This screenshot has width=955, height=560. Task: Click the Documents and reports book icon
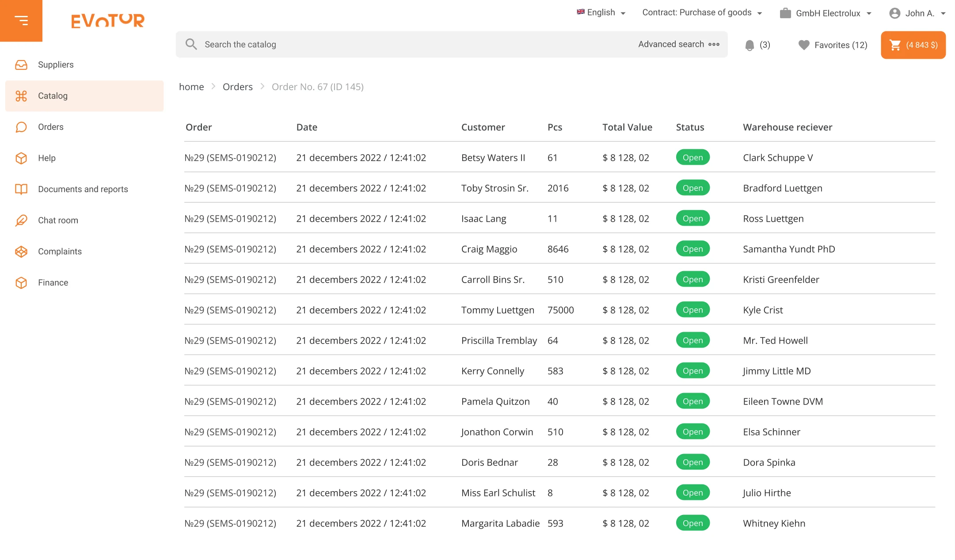[x=21, y=189]
